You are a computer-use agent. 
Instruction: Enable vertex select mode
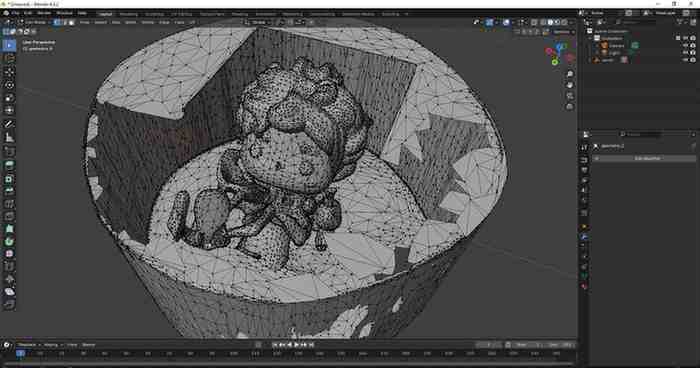[x=57, y=22]
